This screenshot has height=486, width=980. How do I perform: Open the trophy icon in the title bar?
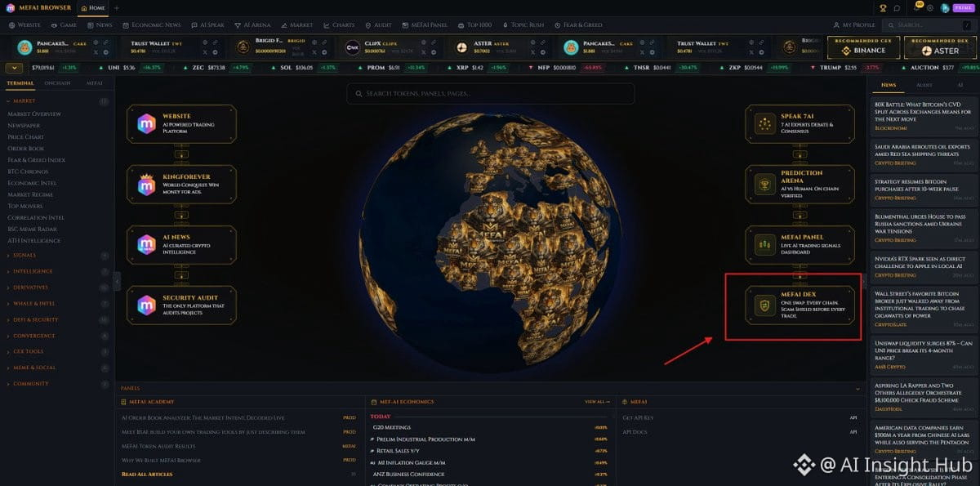point(883,7)
